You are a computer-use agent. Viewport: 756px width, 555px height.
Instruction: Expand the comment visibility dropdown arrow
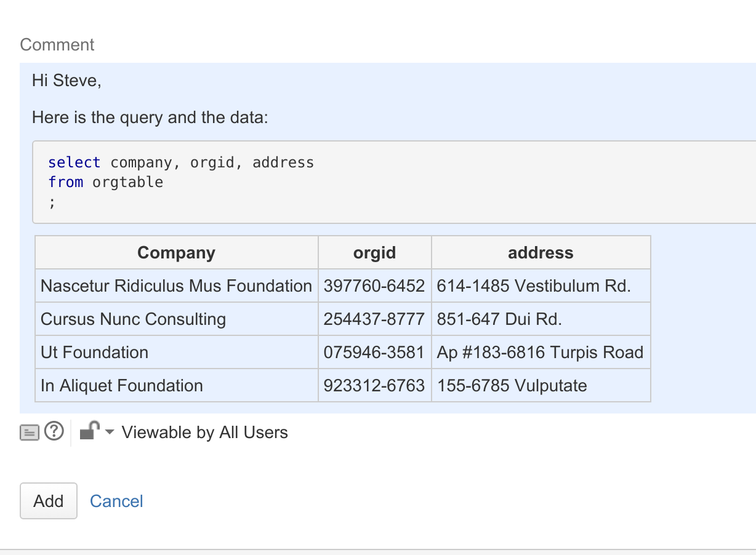pyautogui.click(x=110, y=433)
